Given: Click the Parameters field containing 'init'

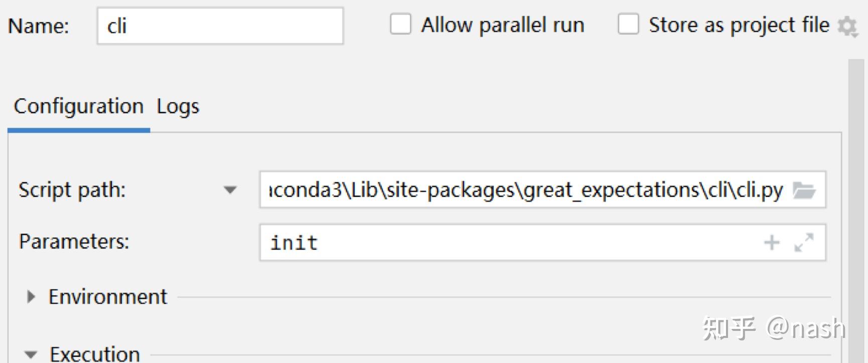Looking at the screenshot, I should coord(512,243).
